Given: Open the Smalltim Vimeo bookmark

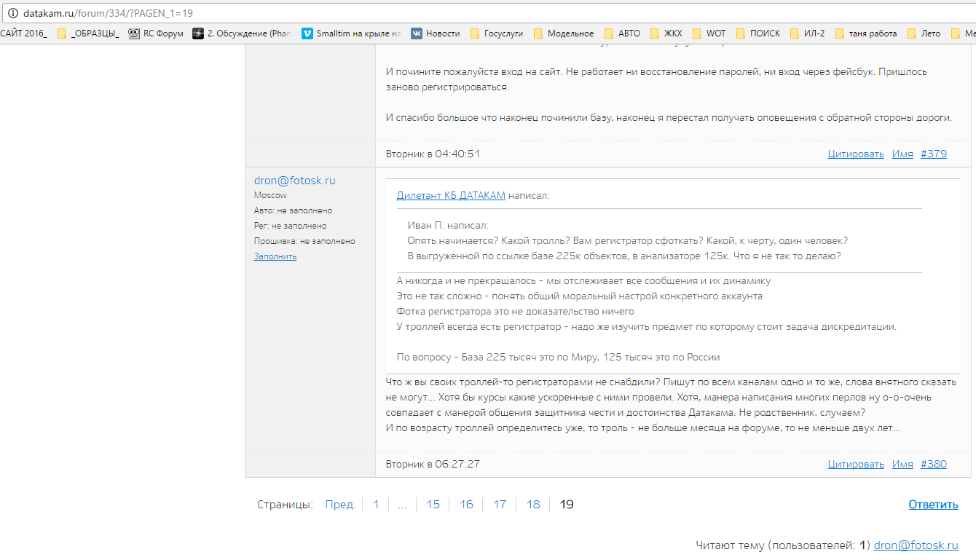Looking at the screenshot, I should point(351,33).
